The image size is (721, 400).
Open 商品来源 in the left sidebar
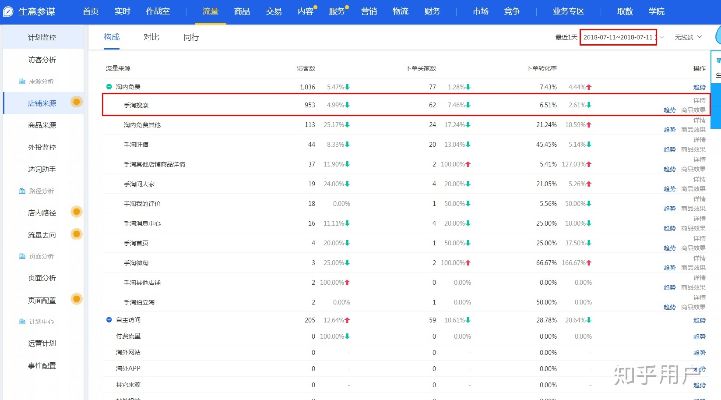pyautogui.click(x=42, y=125)
